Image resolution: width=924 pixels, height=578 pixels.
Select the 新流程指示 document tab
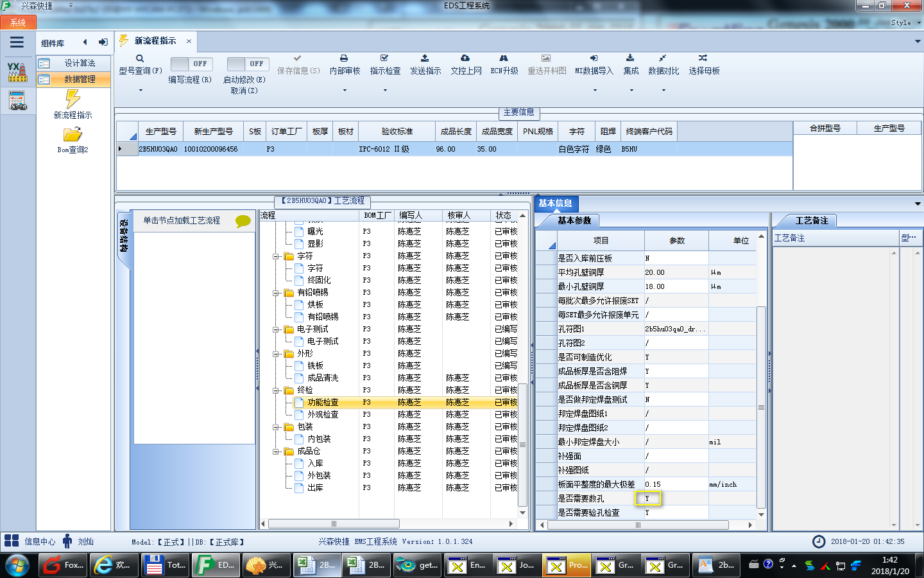[155, 40]
